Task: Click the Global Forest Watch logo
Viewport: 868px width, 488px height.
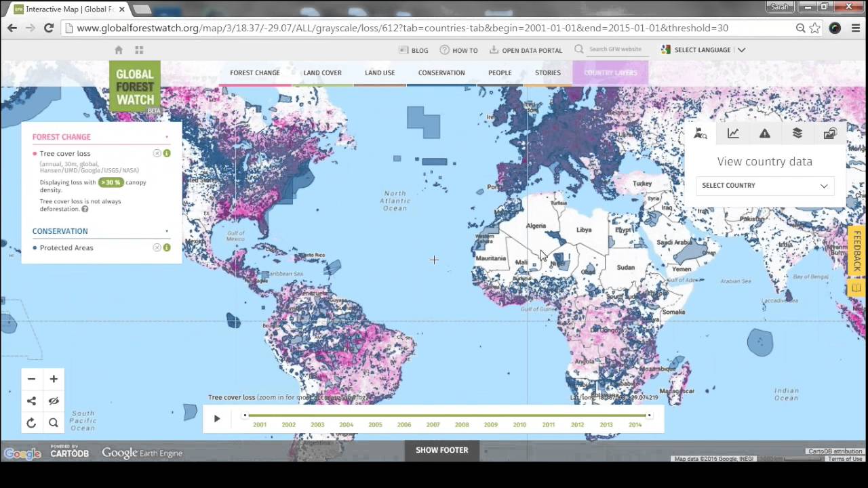Action: (x=135, y=87)
